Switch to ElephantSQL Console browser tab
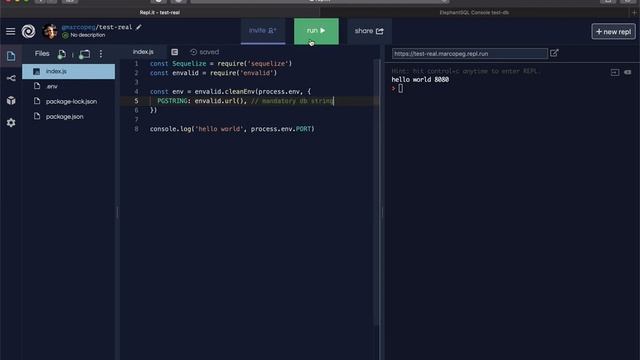 point(474,12)
